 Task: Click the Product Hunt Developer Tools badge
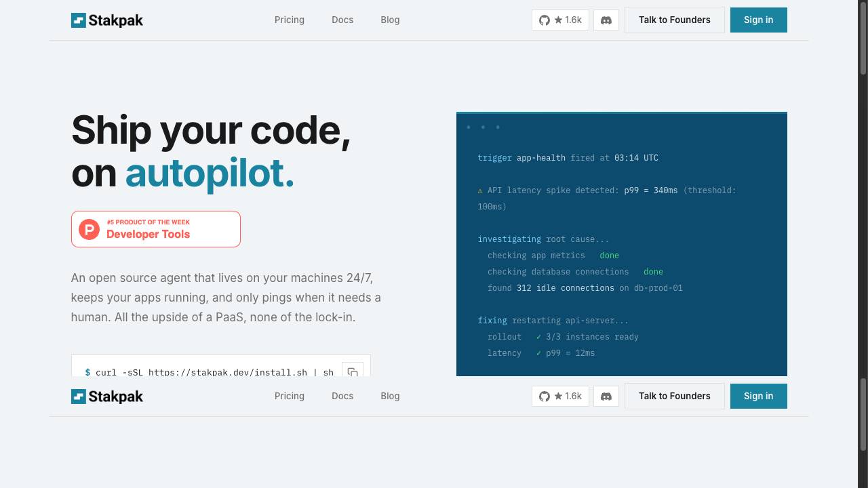[x=156, y=229]
